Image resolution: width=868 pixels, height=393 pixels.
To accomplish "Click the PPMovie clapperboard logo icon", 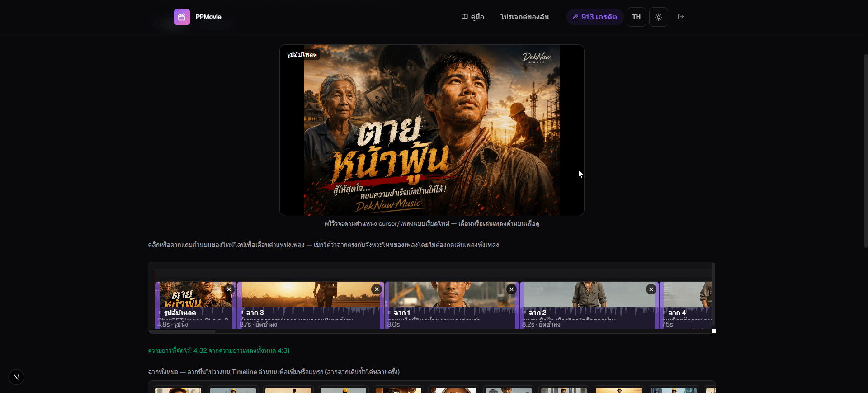I will tap(182, 17).
